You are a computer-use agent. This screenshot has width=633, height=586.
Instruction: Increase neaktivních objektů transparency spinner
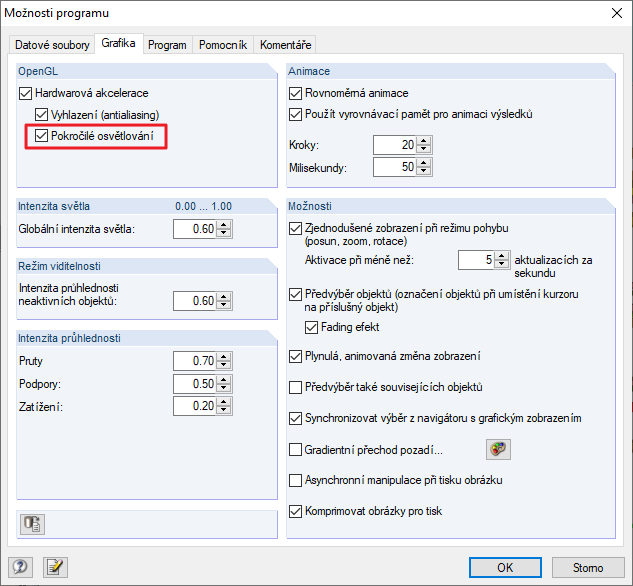pos(224,297)
